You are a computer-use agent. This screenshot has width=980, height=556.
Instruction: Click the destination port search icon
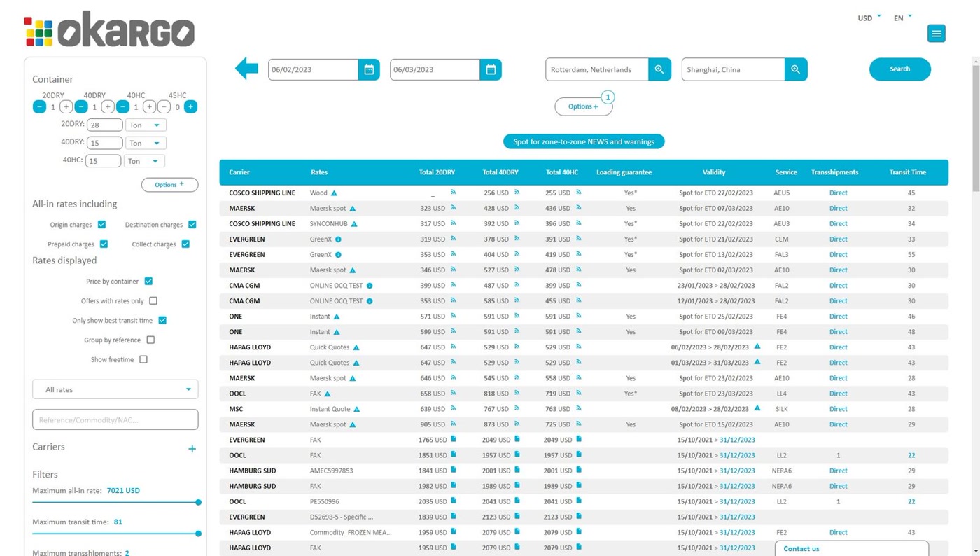point(796,69)
